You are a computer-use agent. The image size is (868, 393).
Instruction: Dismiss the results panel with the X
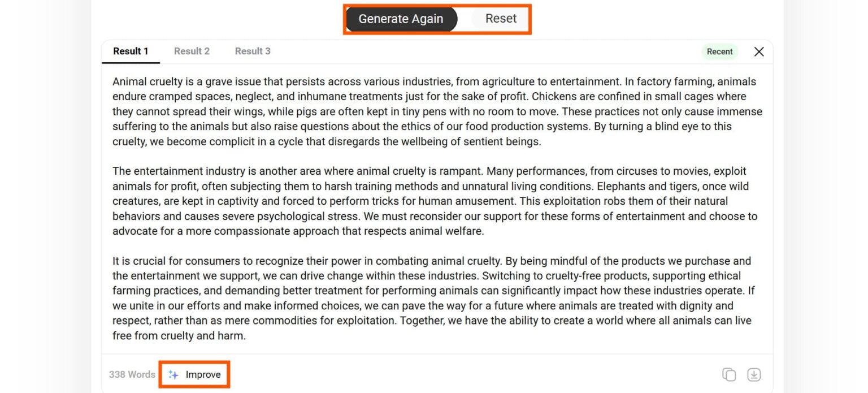[x=759, y=51]
